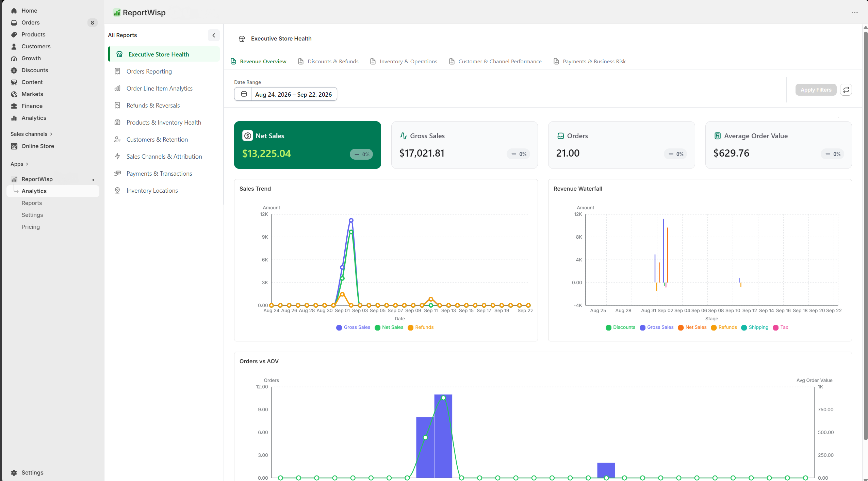This screenshot has height=481, width=868.
Task: Toggle Gross Sales legend in Sales Trend
Action: click(353, 327)
